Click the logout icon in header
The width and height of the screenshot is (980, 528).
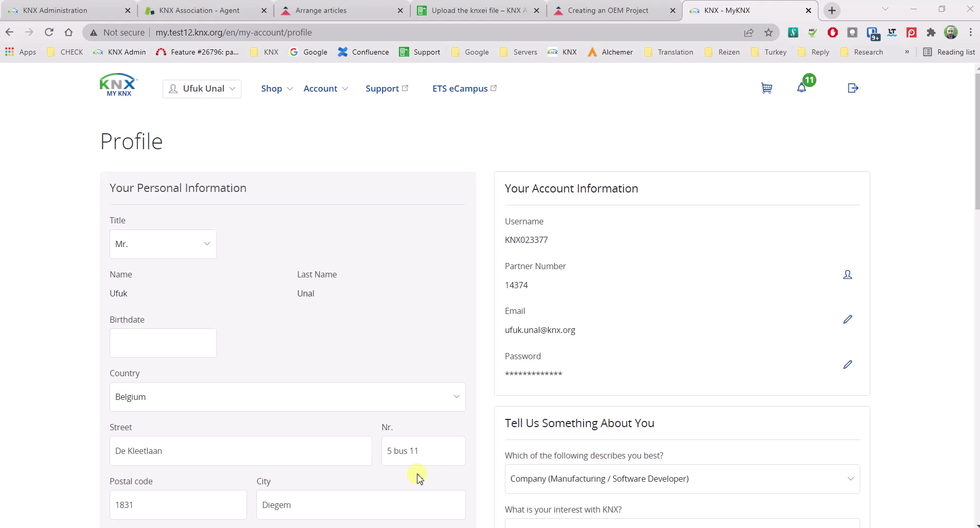click(x=853, y=88)
